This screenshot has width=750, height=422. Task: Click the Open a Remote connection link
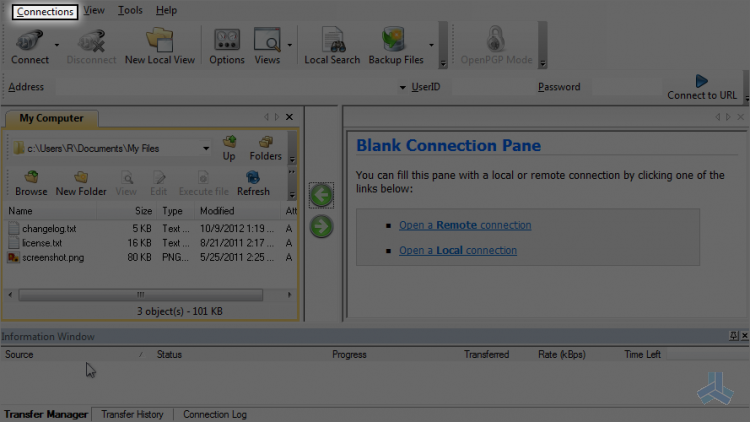[x=465, y=225]
